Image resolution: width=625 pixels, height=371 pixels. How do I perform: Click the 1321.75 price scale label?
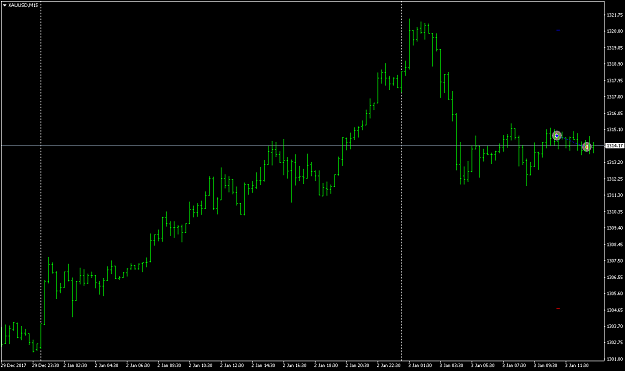(614, 15)
